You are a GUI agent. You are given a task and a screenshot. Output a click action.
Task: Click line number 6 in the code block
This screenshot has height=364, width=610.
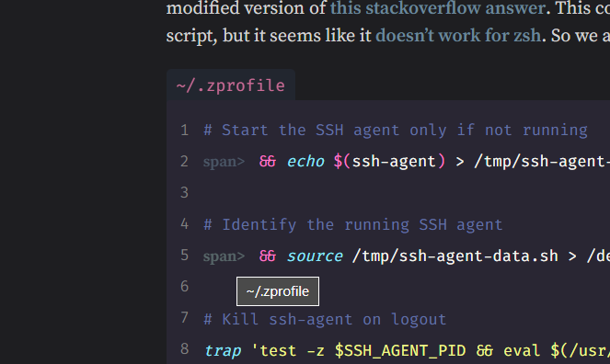click(x=184, y=287)
